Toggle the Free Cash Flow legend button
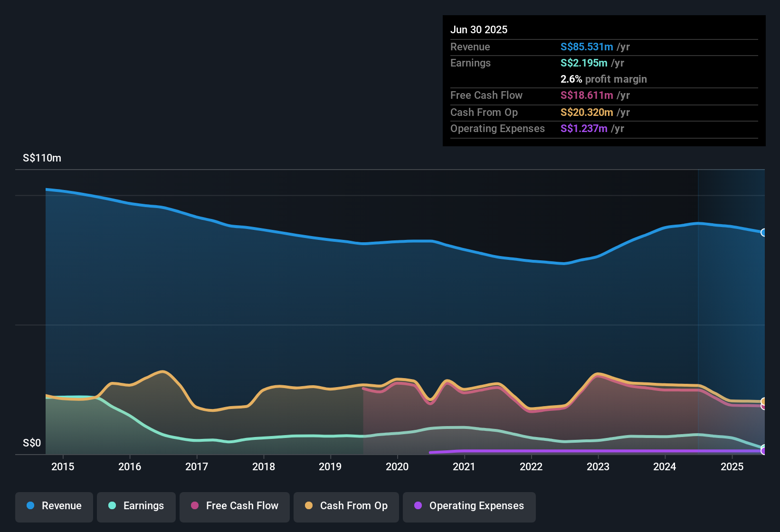 point(235,506)
